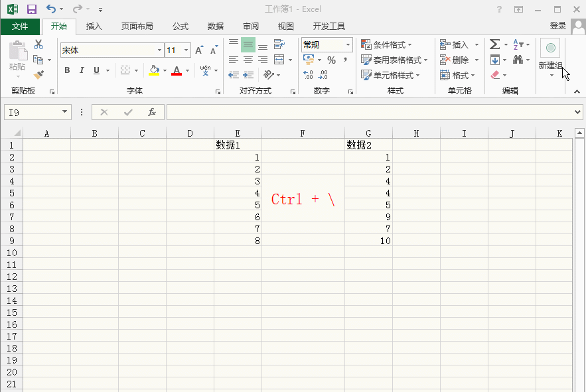Insert AutoSum with the sigma icon

pyautogui.click(x=495, y=44)
